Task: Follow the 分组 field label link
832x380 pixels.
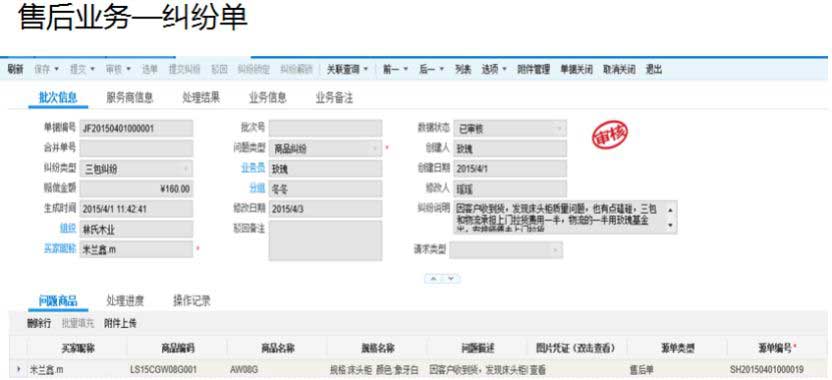Action: coord(257,188)
